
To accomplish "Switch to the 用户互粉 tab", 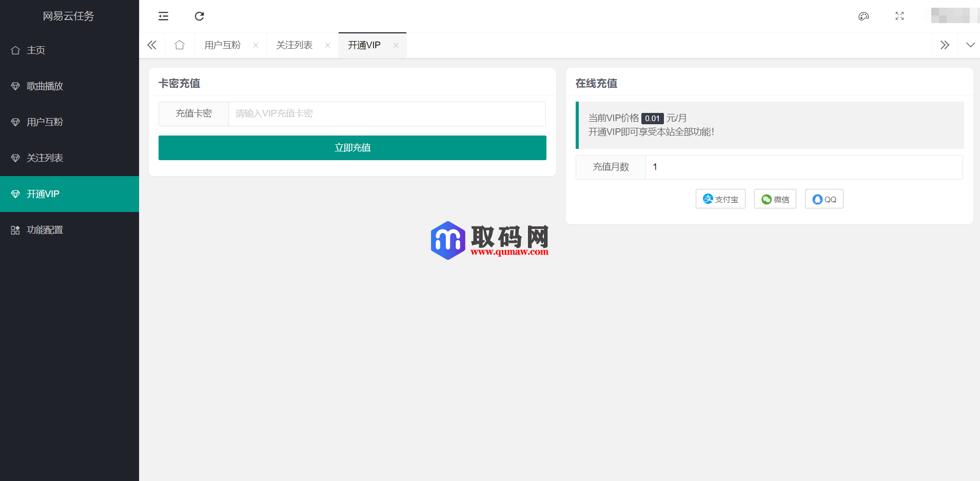I will tap(222, 45).
